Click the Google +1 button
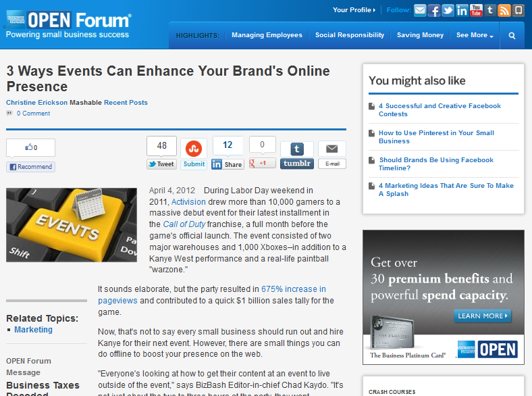 [262, 163]
